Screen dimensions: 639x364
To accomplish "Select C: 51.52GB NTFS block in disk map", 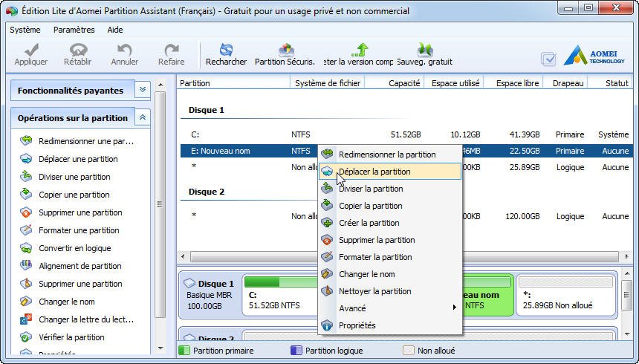I will point(280,296).
